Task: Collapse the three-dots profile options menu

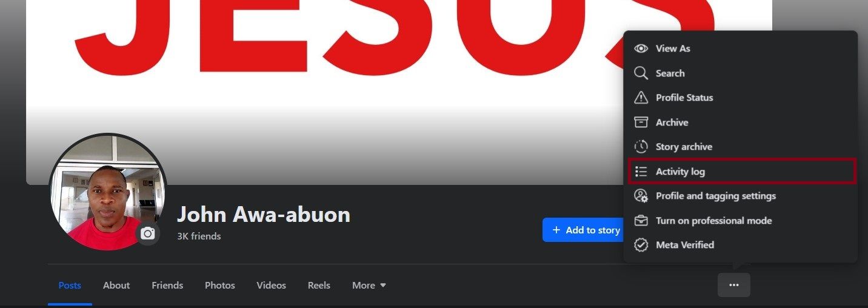Action: 734,285
